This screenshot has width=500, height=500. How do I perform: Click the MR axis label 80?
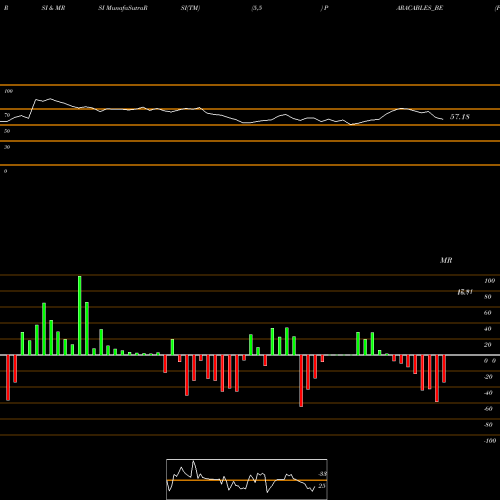pos(487,297)
